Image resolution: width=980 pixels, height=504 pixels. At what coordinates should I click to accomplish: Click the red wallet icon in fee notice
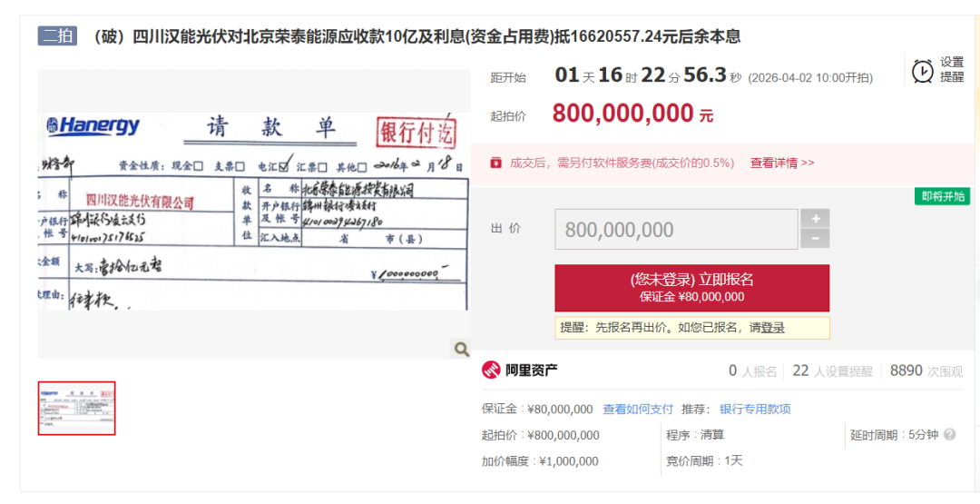coord(495,163)
